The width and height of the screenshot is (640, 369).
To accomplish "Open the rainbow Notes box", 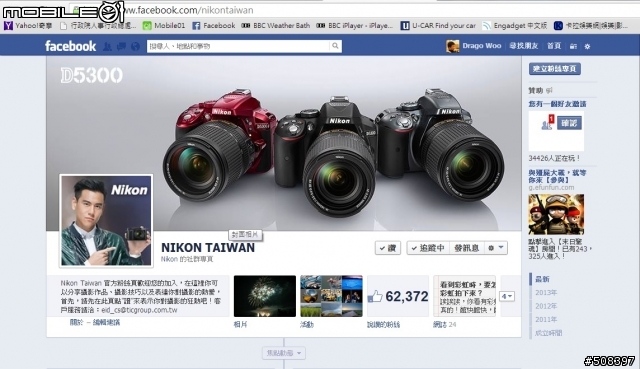I will [x=464, y=296].
